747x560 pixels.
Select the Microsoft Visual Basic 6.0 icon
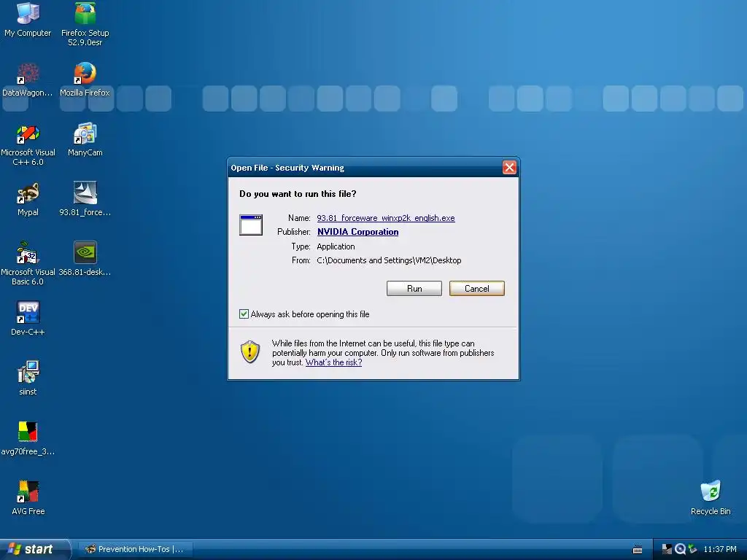(28, 263)
